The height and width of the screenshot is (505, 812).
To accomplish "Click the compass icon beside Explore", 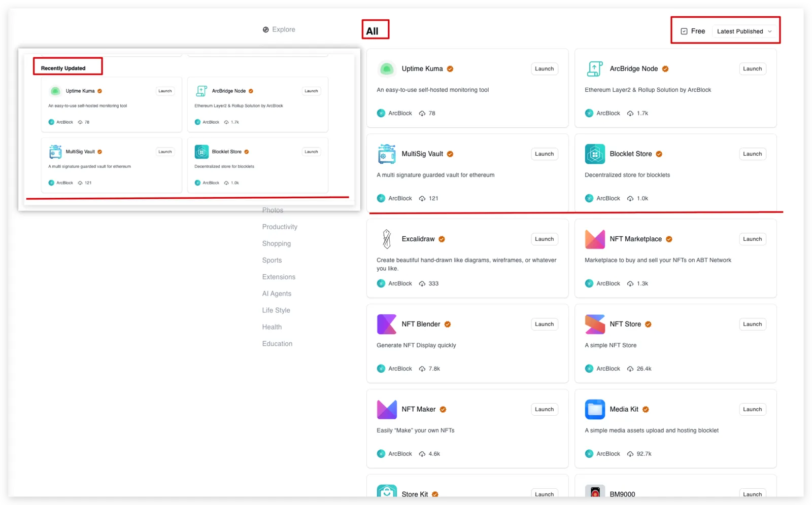I will 265,30.
